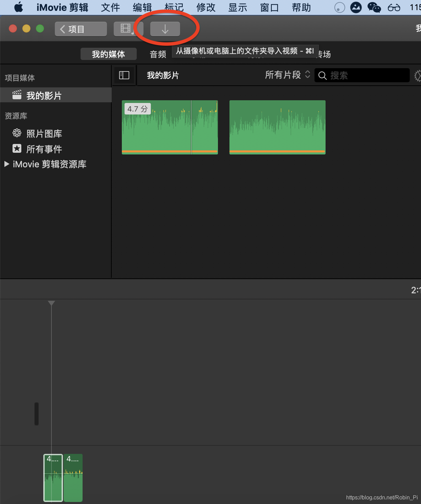The width and height of the screenshot is (421, 504).
Task: Click the star icon beside 所有事件
Action: pyautogui.click(x=17, y=148)
